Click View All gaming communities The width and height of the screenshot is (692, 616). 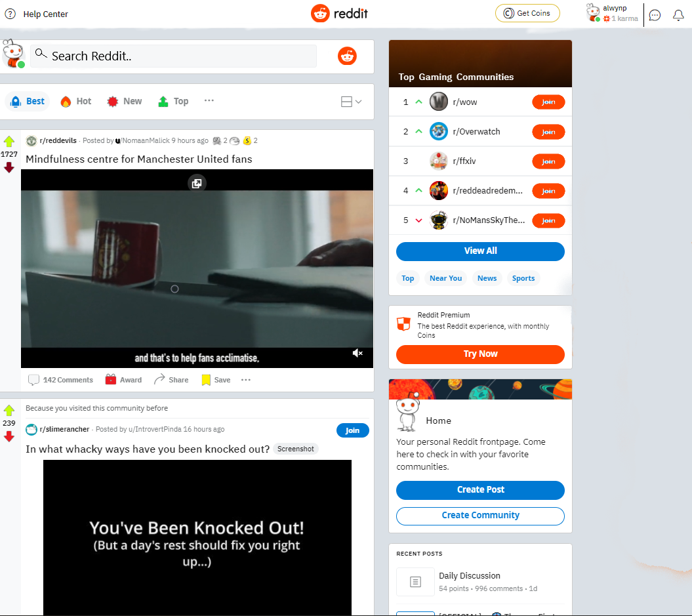(x=480, y=251)
